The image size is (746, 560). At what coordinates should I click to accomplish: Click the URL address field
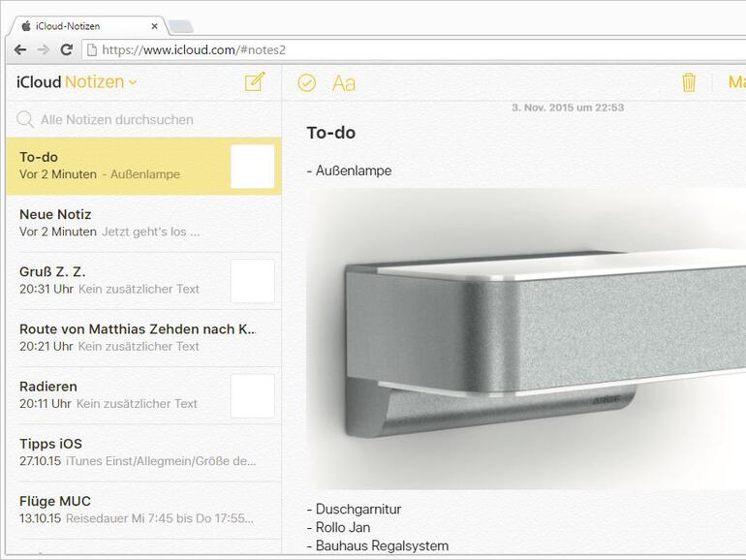414,50
